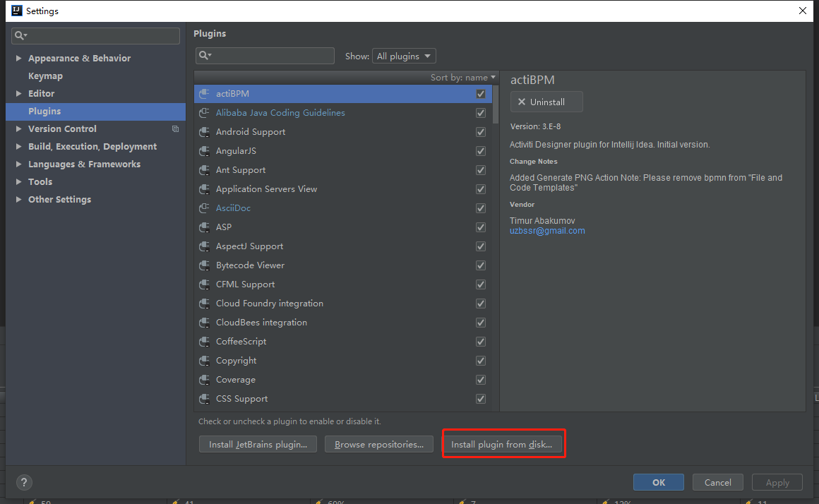Expand Appearance & Behavior settings
Viewport: 819px width, 504px height.
pos(18,58)
